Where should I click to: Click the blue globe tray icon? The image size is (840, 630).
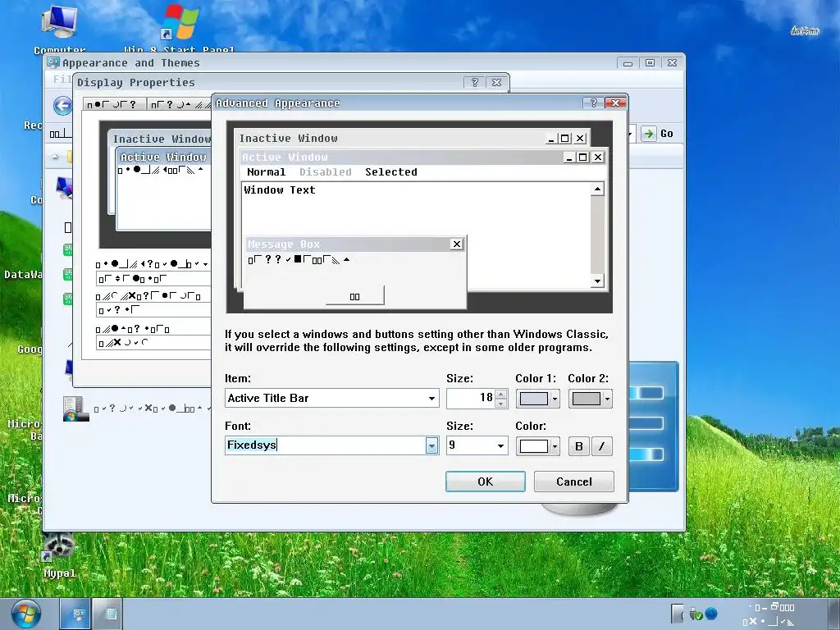pos(711,614)
